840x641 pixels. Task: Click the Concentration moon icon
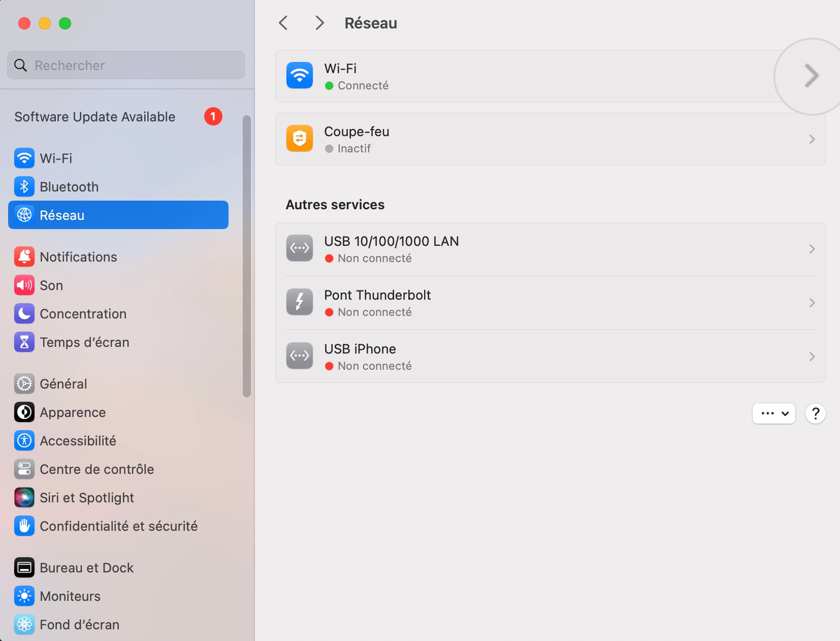click(x=24, y=314)
